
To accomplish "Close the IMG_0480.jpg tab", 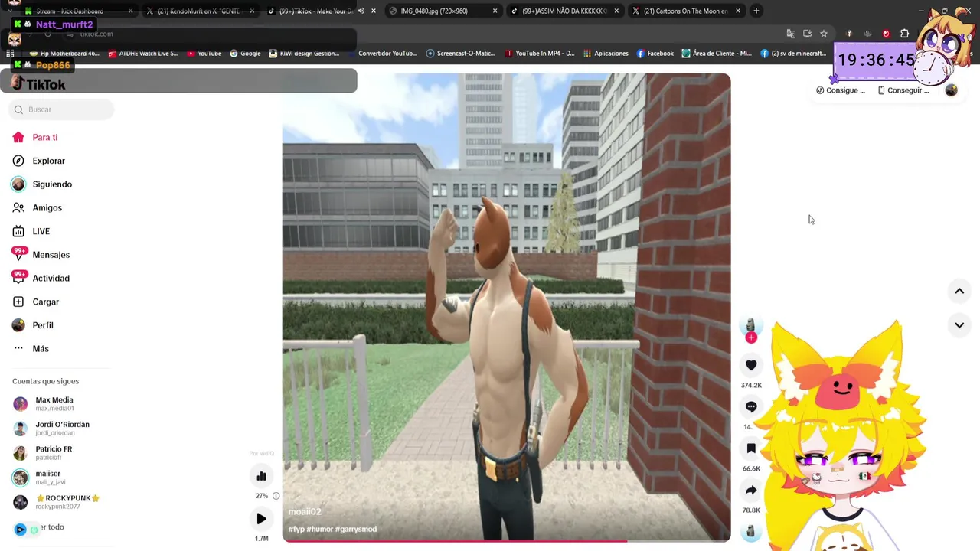I will point(495,11).
